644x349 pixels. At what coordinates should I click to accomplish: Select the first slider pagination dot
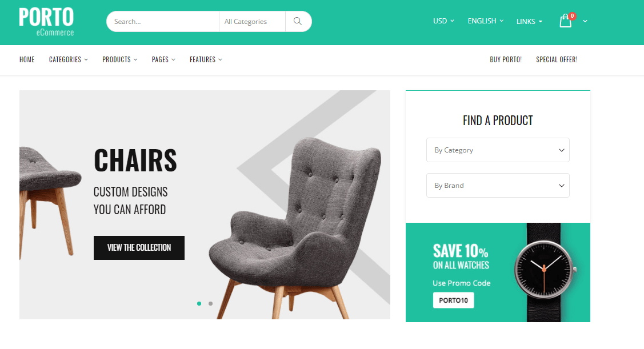tap(199, 303)
